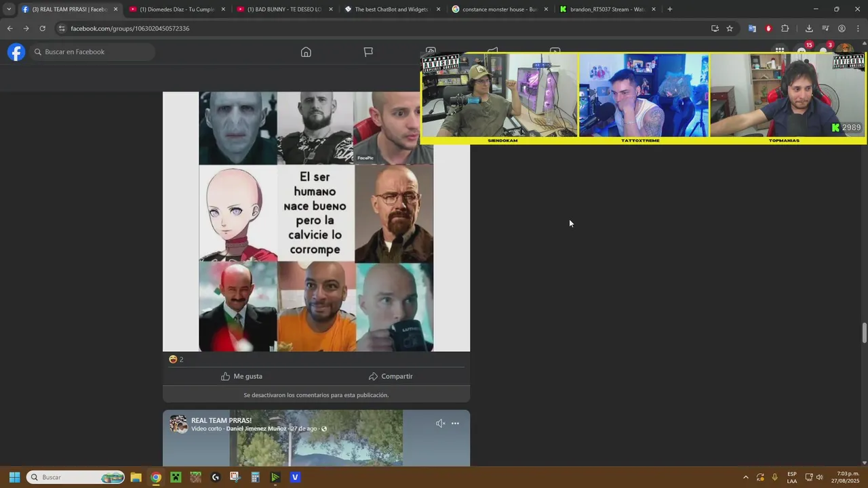This screenshot has width=868, height=488.
Task: Open the Facebook account profile picture menu
Action: click(x=845, y=48)
